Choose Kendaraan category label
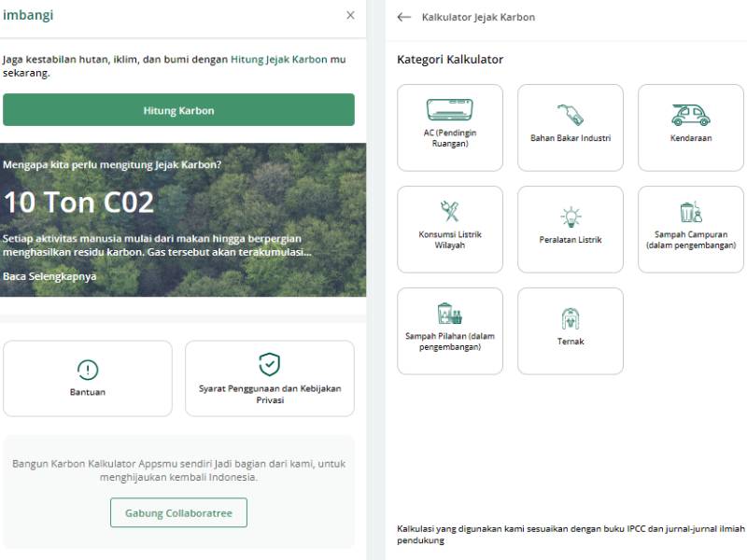Image resolution: width=747 pixels, height=560 pixels. point(691,138)
